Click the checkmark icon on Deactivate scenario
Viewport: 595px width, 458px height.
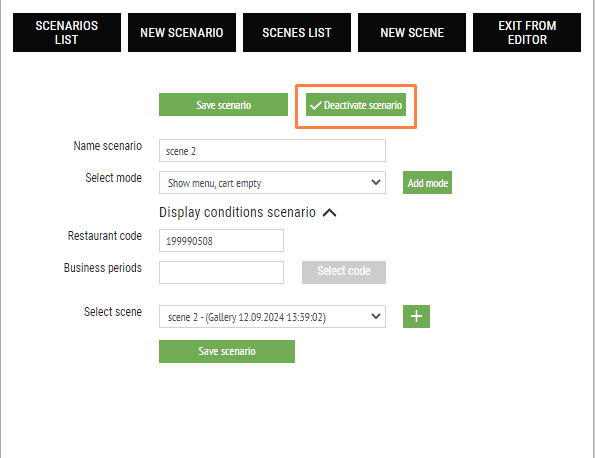click(315, 105)
